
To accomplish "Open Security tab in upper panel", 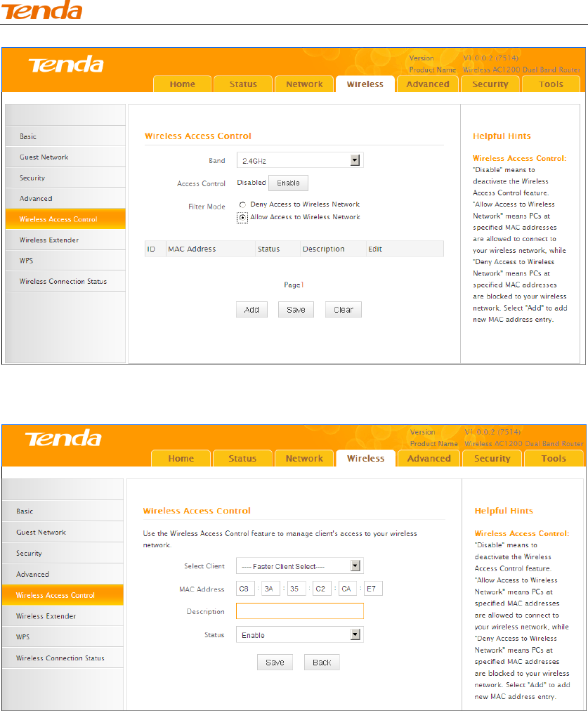I will pos(490,84).
